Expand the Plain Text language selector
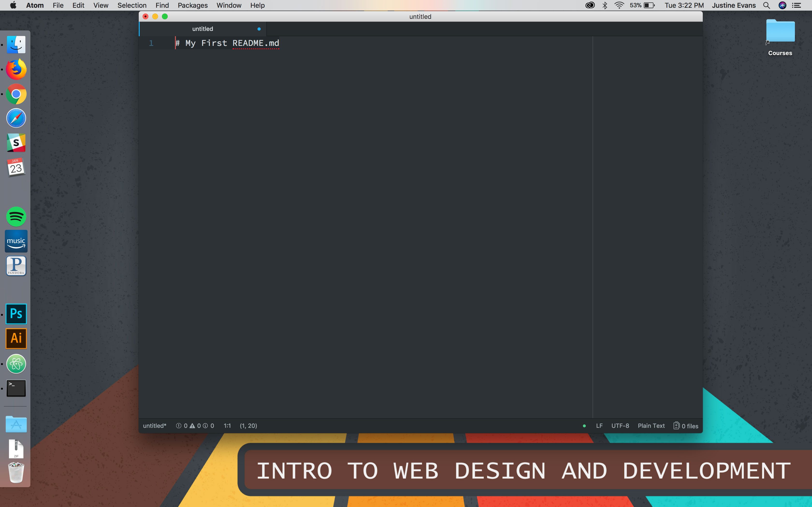Screen dimensions: 812x507 (651, 425)
